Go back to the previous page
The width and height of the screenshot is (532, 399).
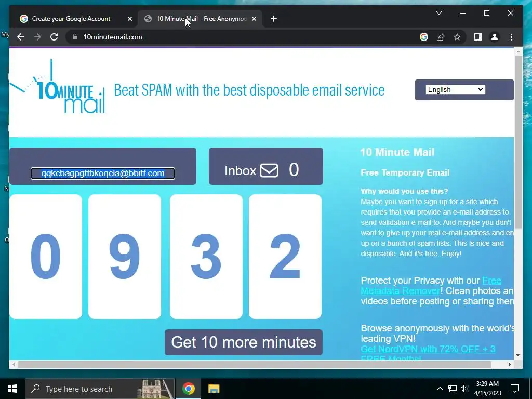click(21, 37)
